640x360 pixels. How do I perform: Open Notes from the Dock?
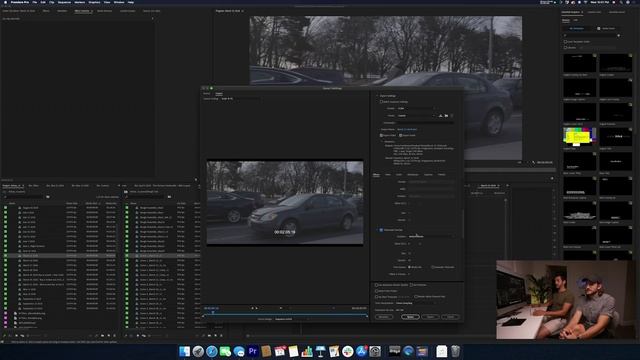pyautogui.click(x=293, y=351)
